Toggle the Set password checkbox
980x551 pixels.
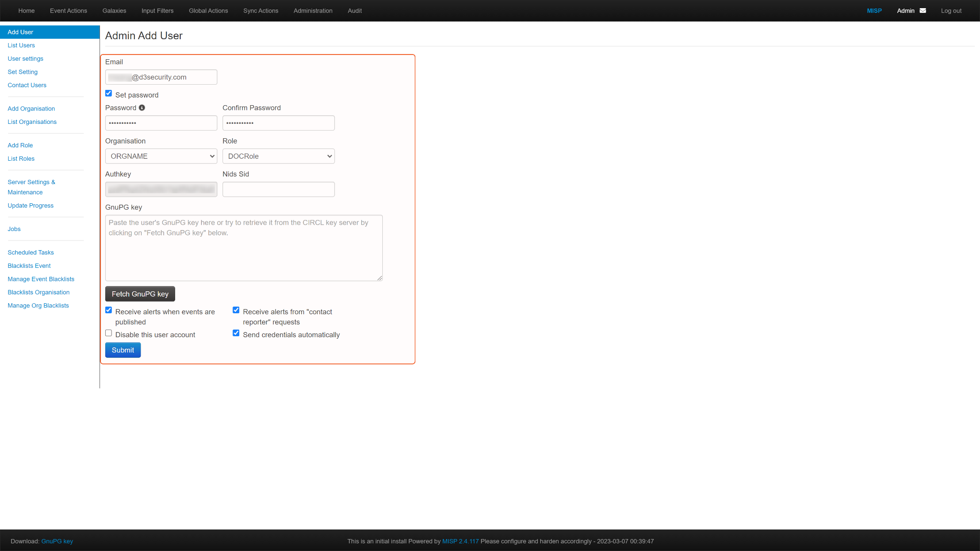click(x=109, y=94)
